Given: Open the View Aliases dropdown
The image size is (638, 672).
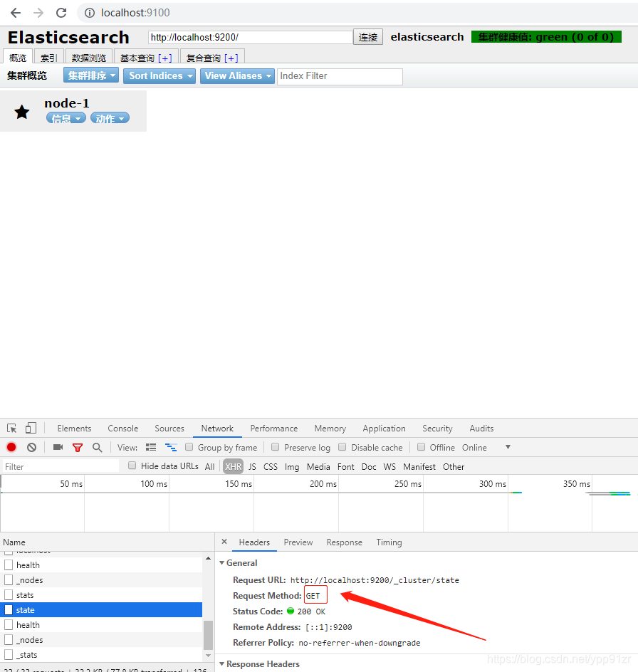Looking at the screenshot, I should (237, 76).
